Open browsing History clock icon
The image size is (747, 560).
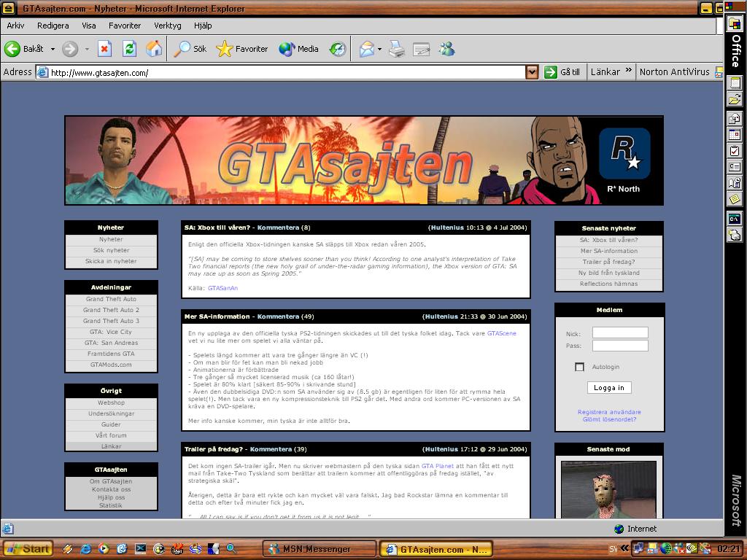coord(337,49)
